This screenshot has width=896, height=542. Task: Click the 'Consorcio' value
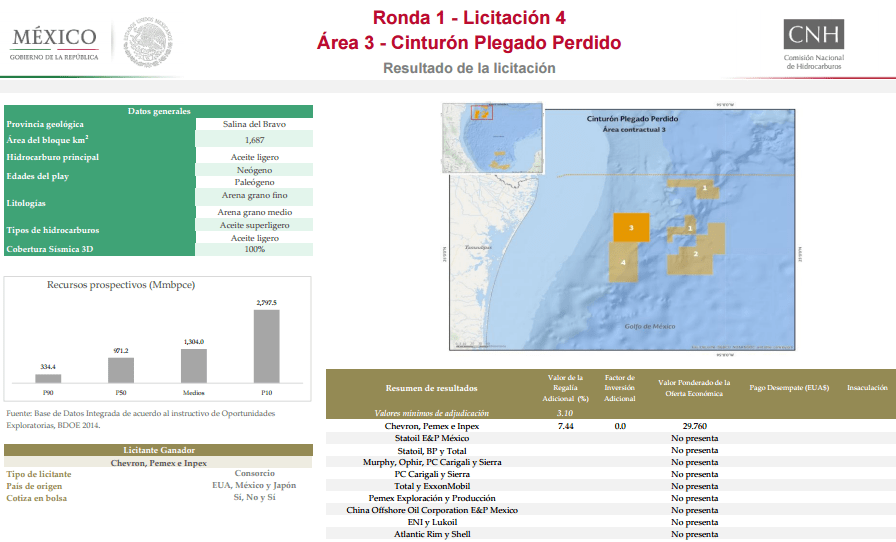click(x=254, y=473)
